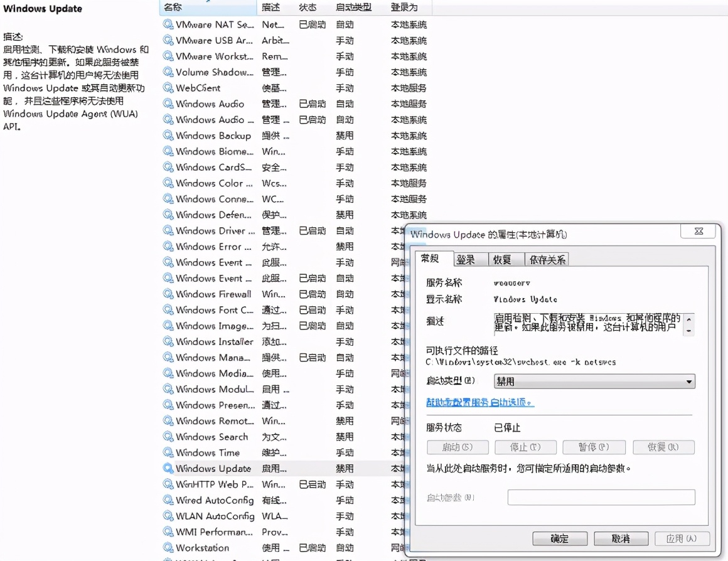
Task: Open the service startup options help link
Action: coord(480,402)
